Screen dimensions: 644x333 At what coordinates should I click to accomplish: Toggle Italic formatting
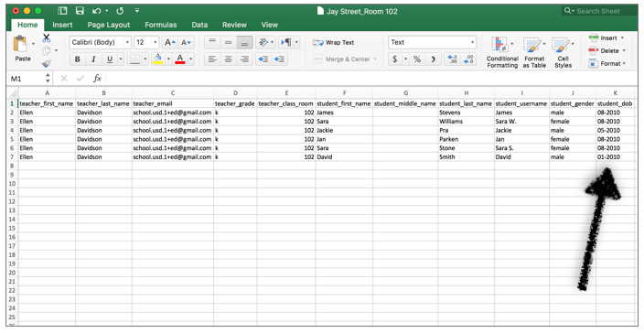(x=93, y=59)
